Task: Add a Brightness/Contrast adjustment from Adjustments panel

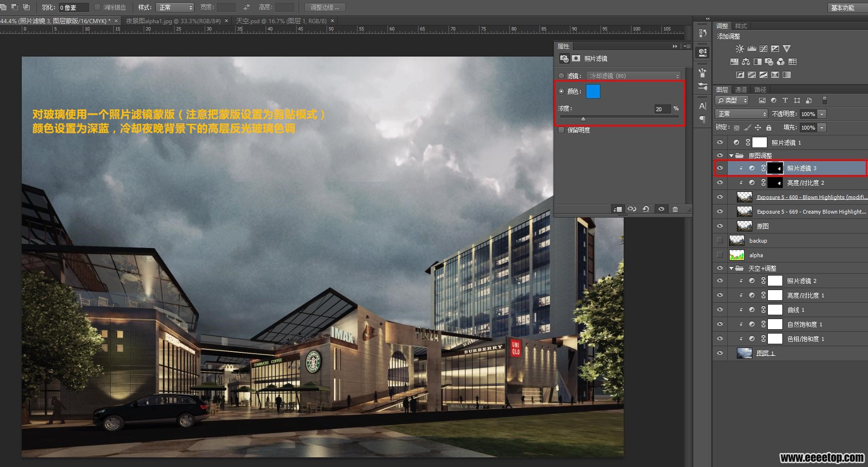Action: coord(739,48)
